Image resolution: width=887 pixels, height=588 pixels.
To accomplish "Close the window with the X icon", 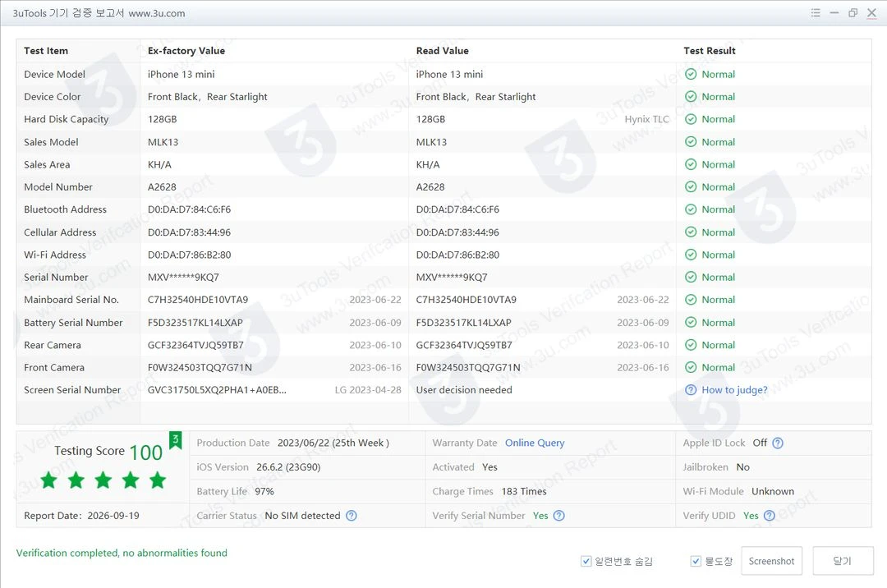I will 871,13.
